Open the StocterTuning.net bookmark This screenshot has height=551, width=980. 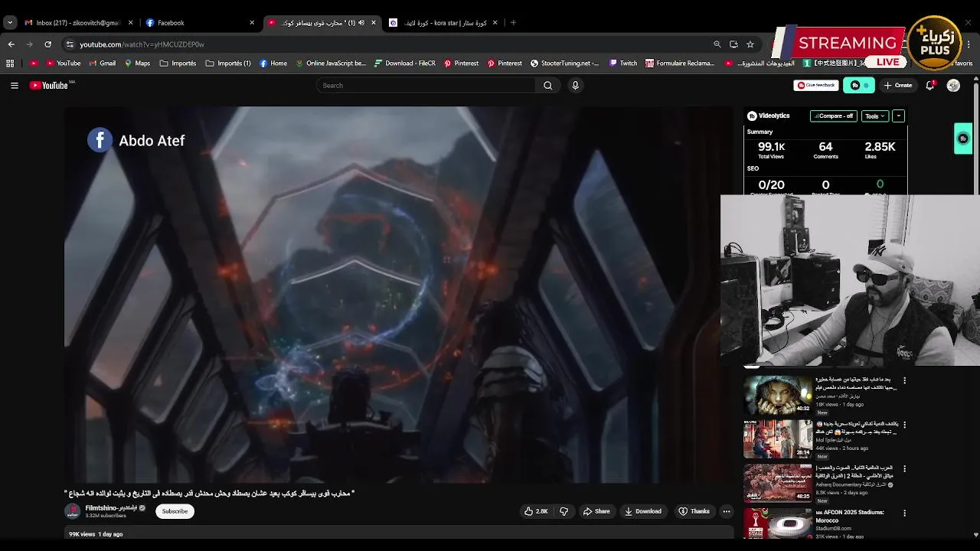point(564,64)
